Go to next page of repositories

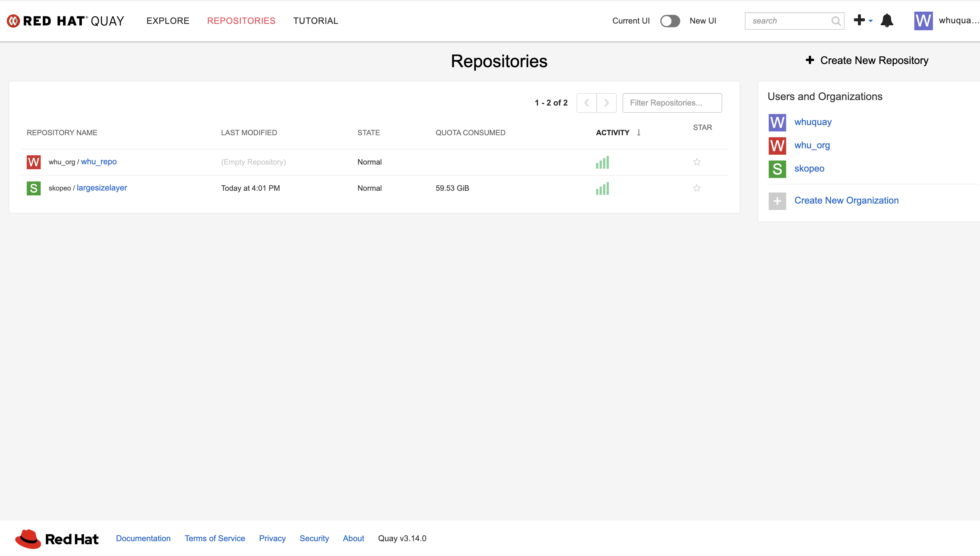click(606, 103)
